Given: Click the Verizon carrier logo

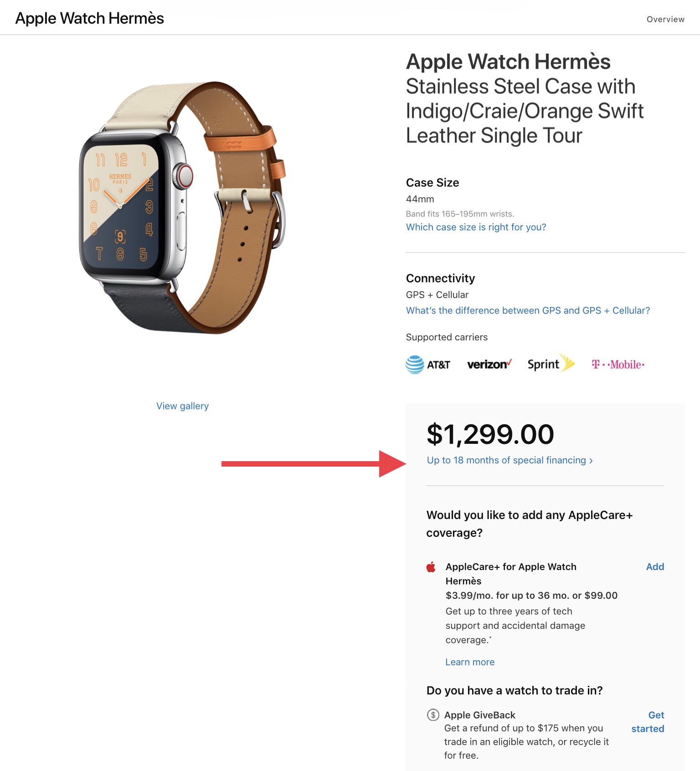Looking at the screenshot, I should 489,364.
